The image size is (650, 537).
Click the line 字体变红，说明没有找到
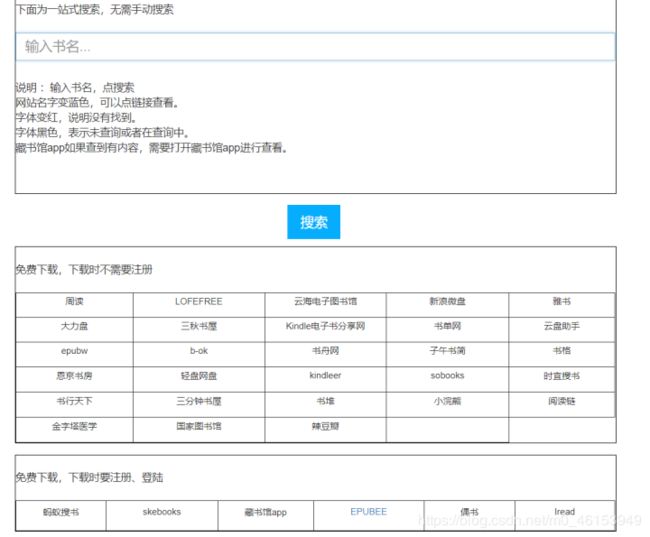[x=76, y=118]
